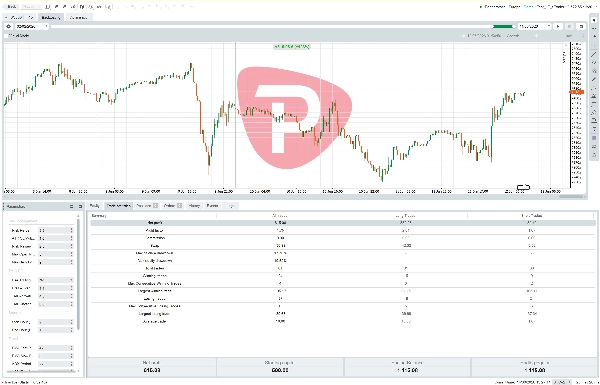This screenshot has width=600, height=385.
Task: Select the pentagon shape tool in the right toolbar
Action: pos(594,71)
